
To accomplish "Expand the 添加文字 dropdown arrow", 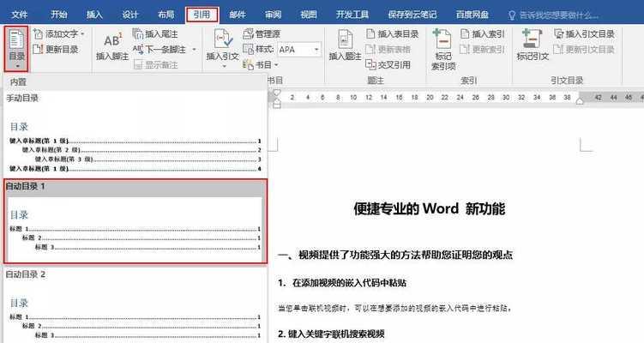I will [82, 33].
